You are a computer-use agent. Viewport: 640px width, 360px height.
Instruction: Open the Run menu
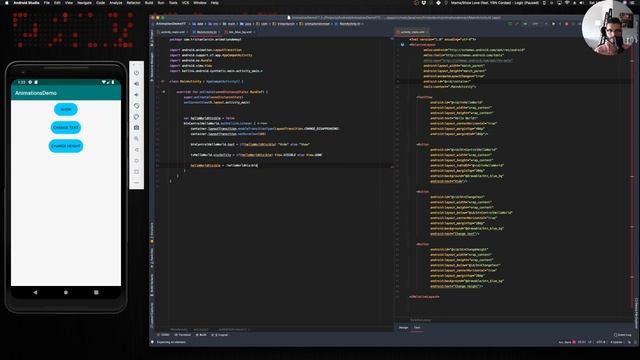[x=161, y=3]
